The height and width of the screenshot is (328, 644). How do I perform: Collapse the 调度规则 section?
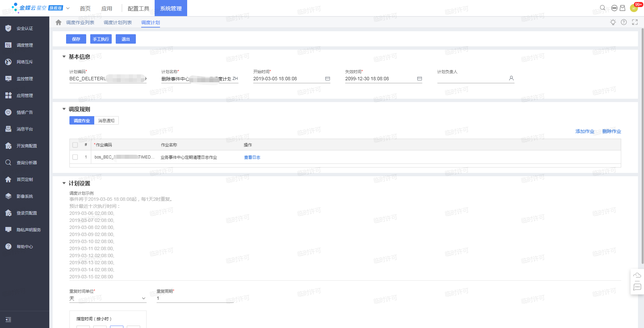coord(64,109)
